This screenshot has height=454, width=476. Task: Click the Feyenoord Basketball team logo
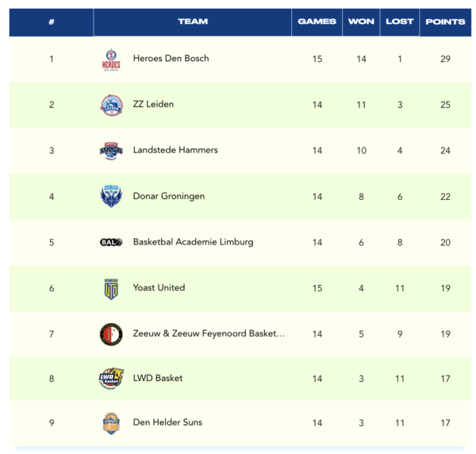[x=111, y=334]
